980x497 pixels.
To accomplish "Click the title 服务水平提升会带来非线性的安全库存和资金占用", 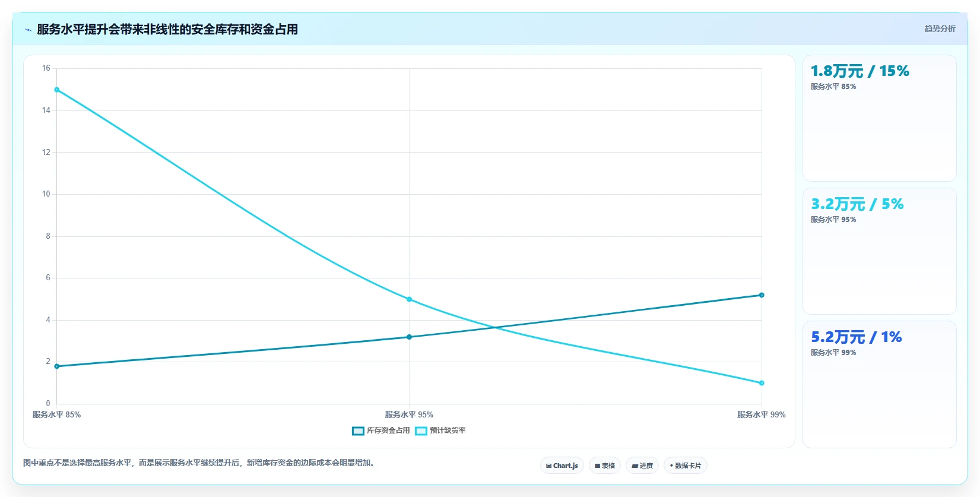I will tap(167, 29).
